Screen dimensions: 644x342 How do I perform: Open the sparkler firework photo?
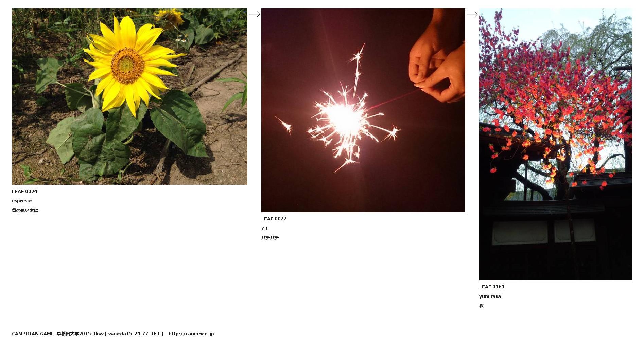tap(363, 110)
